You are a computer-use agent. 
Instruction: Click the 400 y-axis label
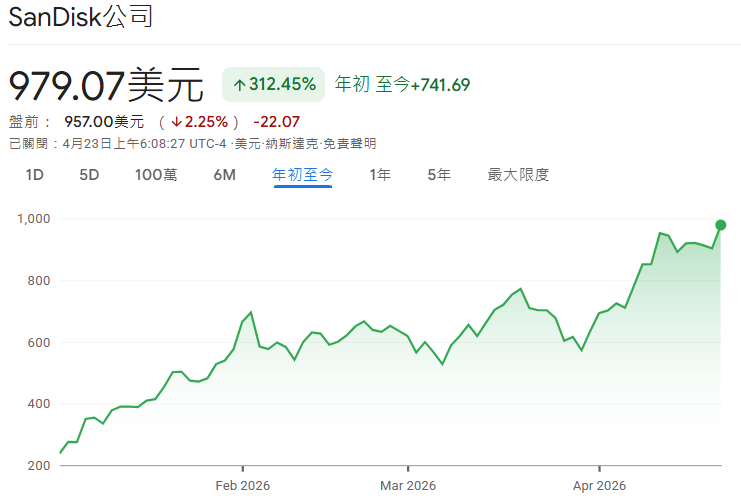point(39,404)
